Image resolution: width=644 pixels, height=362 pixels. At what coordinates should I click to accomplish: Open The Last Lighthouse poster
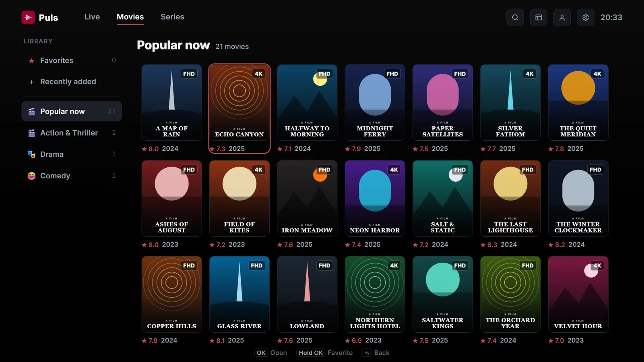[x=510, y=198]
